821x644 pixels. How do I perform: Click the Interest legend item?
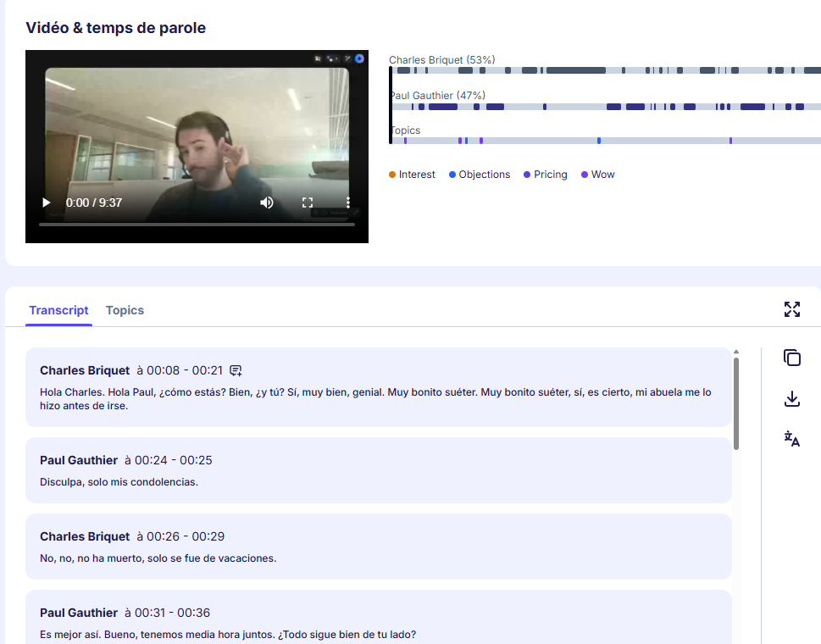(412, 175)
